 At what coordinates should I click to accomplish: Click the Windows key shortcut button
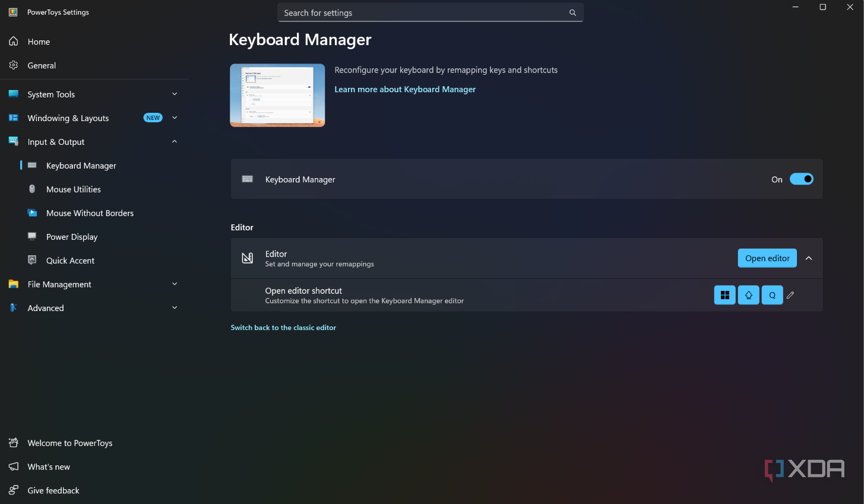[x=725, y=295]
